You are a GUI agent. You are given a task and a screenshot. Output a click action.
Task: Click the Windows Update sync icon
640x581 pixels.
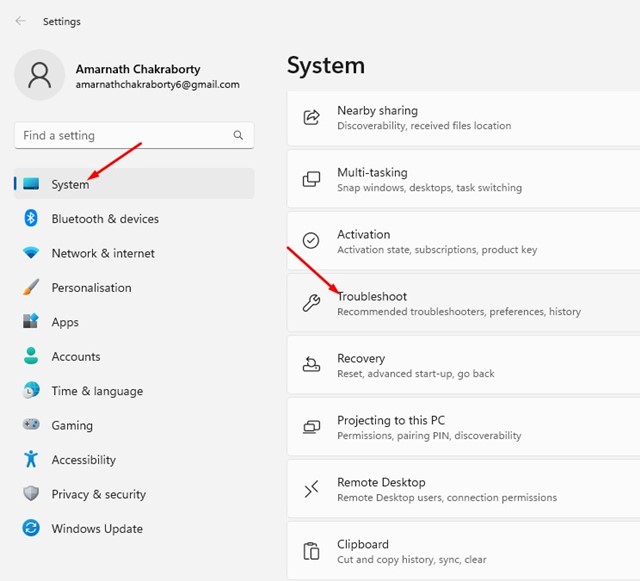[31, 529]
